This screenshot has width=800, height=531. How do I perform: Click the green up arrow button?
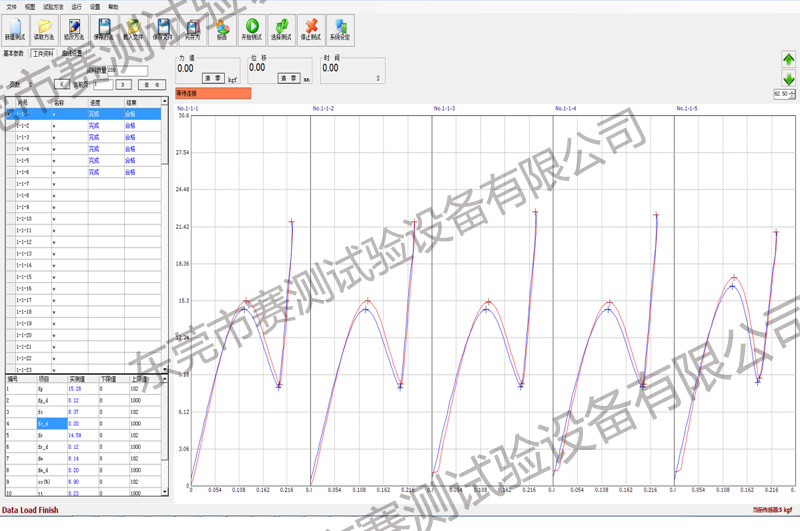coord(788,60)
